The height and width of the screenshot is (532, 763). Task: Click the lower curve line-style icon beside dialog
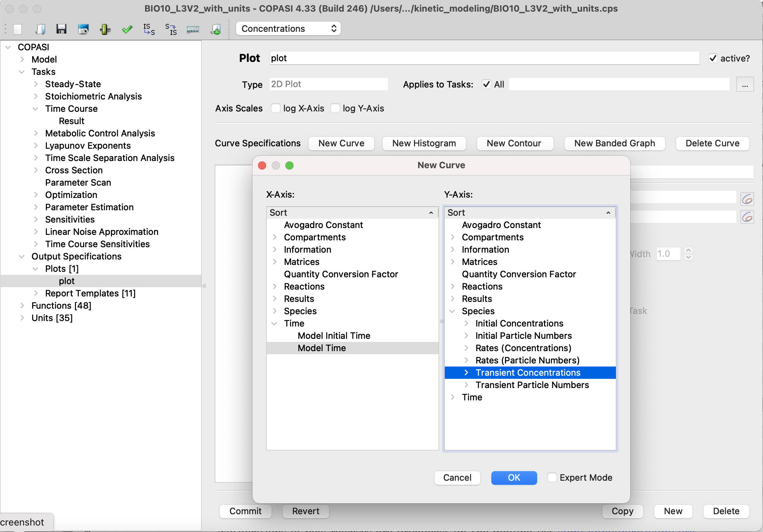point(747,217)
